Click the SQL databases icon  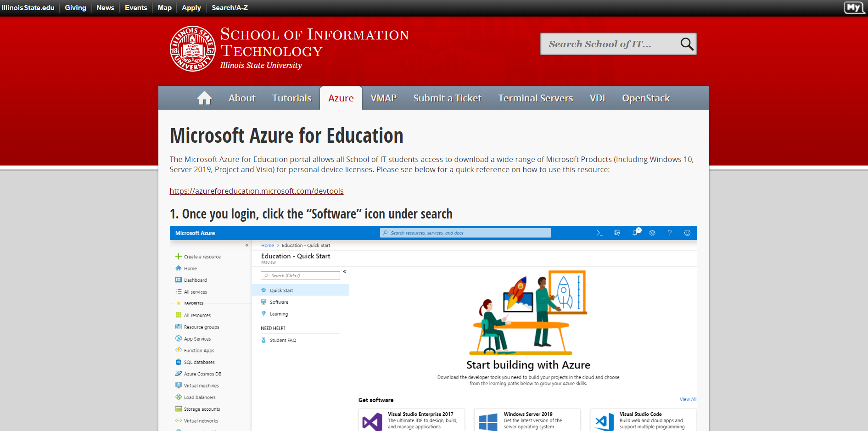click(179, 362)
